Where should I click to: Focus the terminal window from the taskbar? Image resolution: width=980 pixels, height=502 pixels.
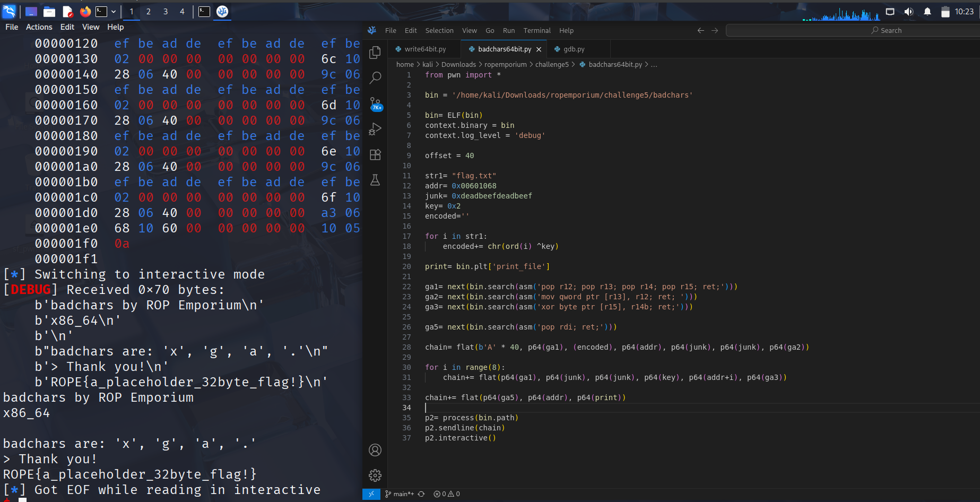(x=204, y=11)
